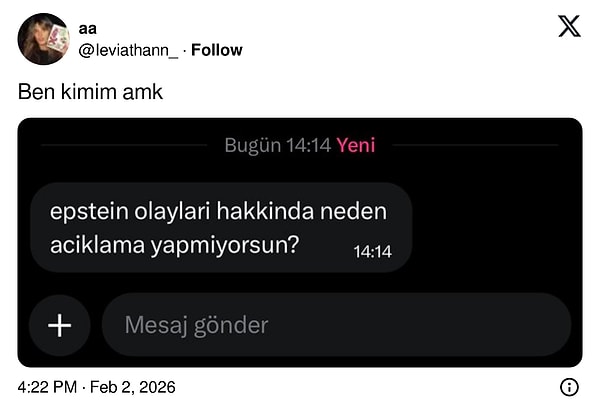Open the X logo link

(x=569, y=26)
